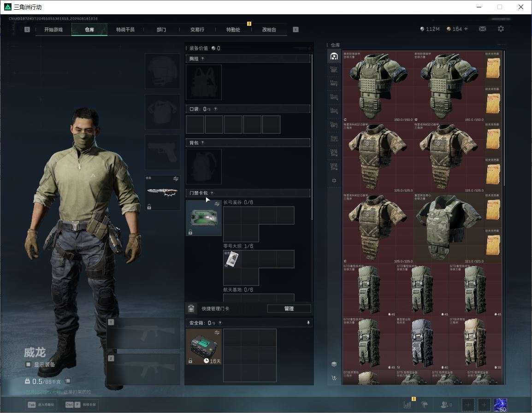Open the second expansion box in sidebar
The width and height of the screenshot is (532, 413).
tap(334, 83)
